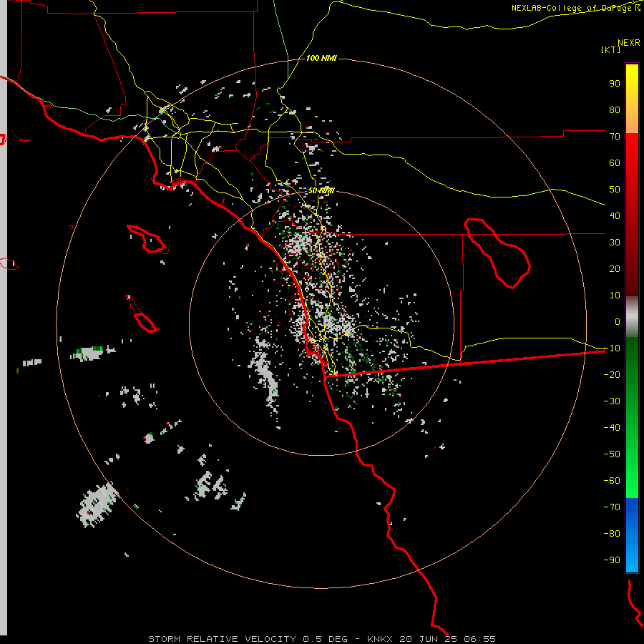This screenshot has width=644, height=644.
Task: Click the -40 value on the velocity scale
Action: 612,428
